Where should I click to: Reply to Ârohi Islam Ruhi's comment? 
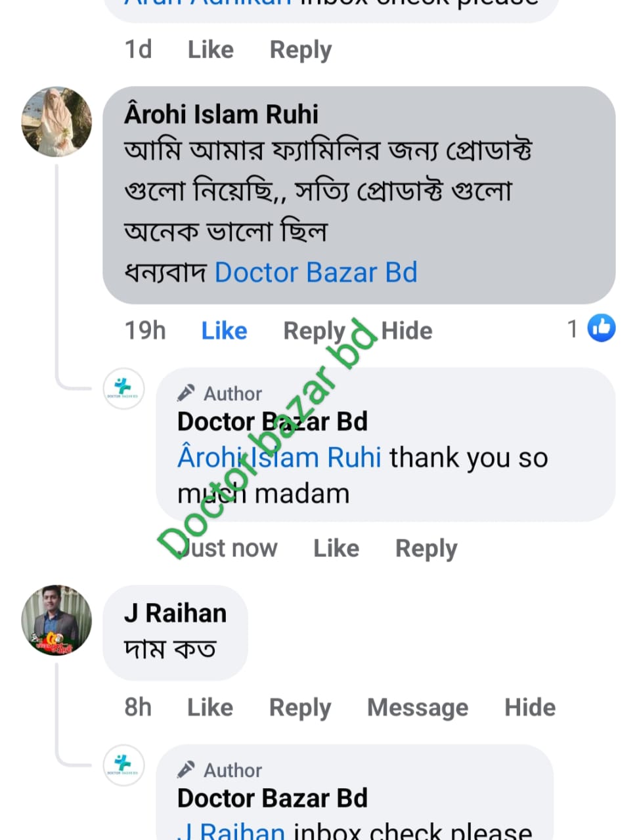tap(314, 331)
